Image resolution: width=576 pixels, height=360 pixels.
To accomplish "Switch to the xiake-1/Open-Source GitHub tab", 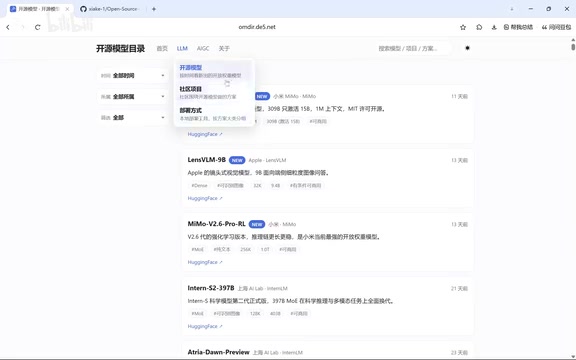I will click(109, 9).
